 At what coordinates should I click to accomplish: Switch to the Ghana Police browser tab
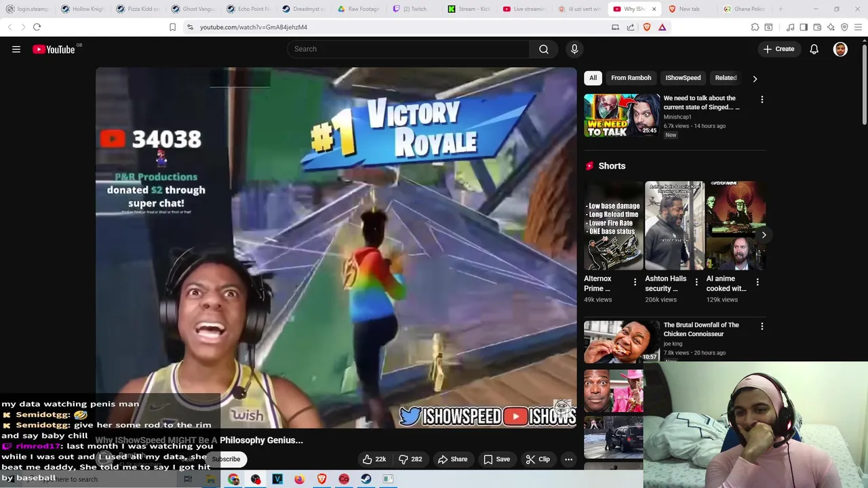[x=744, y=9]
